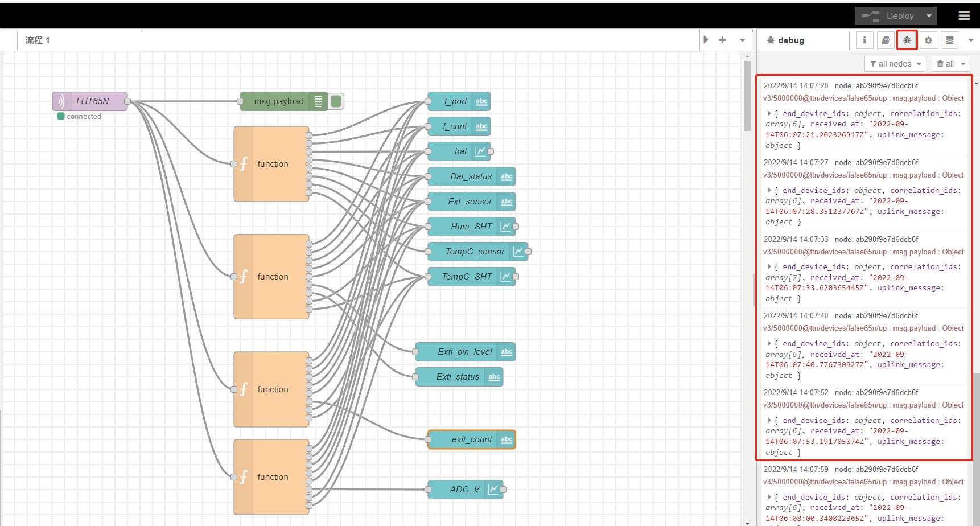This screenshot has width=980, height=526.
Task: Click the chart icon on TempC_sensor node
Action: coord(518,252)
